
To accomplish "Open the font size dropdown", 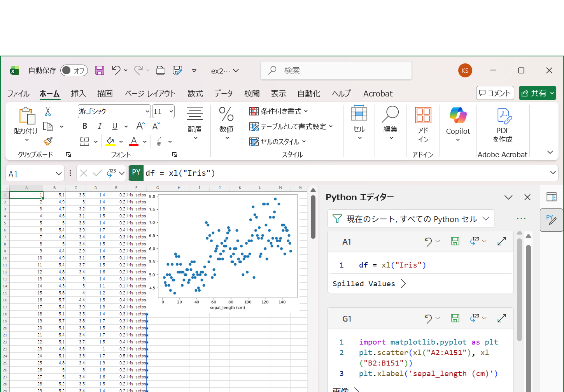I will click(171, 112).
